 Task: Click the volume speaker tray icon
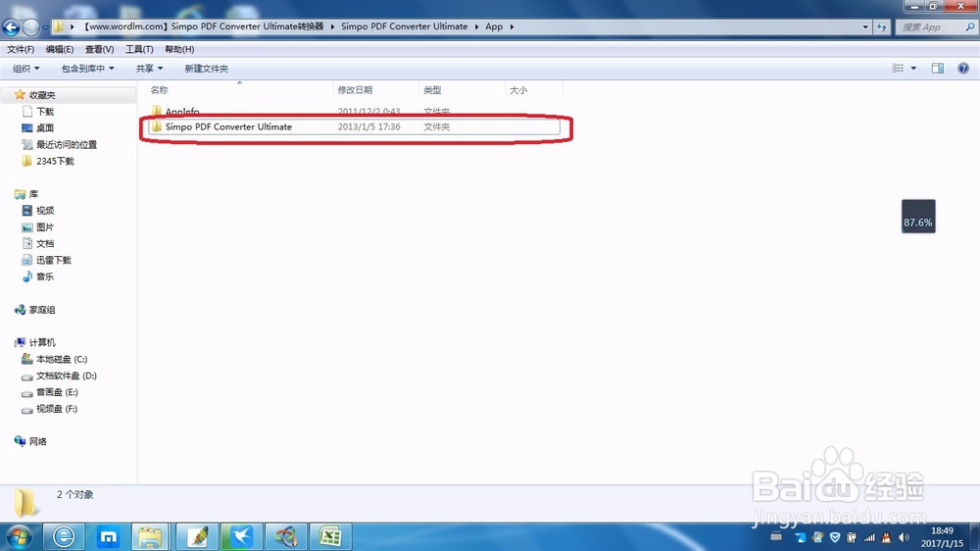pyautogui.click(x=904, y=537)
